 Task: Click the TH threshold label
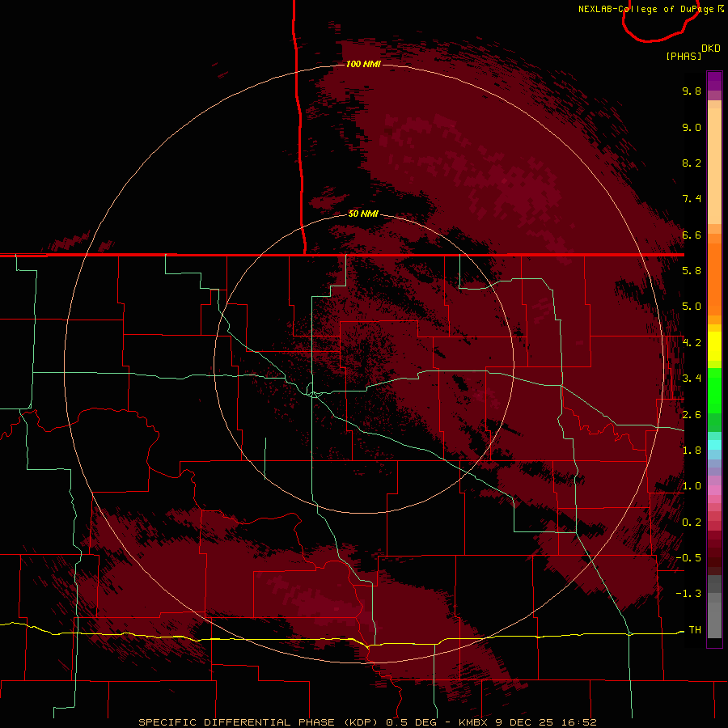(695, 630)
